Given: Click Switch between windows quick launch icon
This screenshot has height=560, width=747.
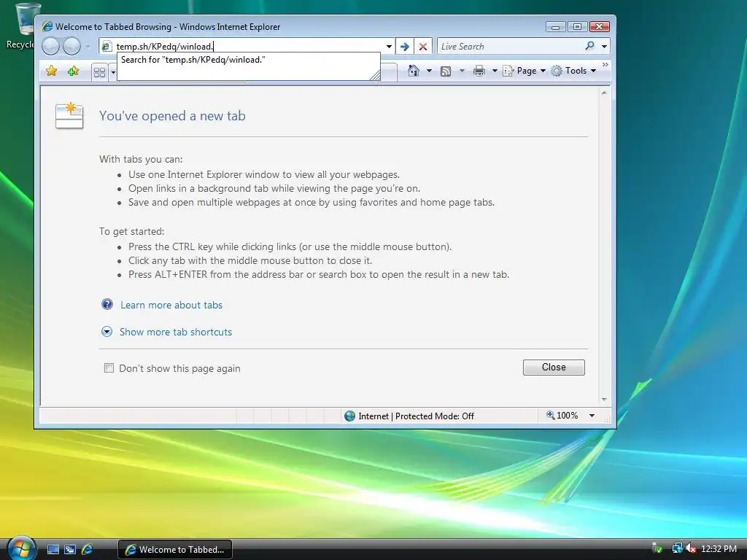Looking at the screenshot, I should click(x=70, y=550).
